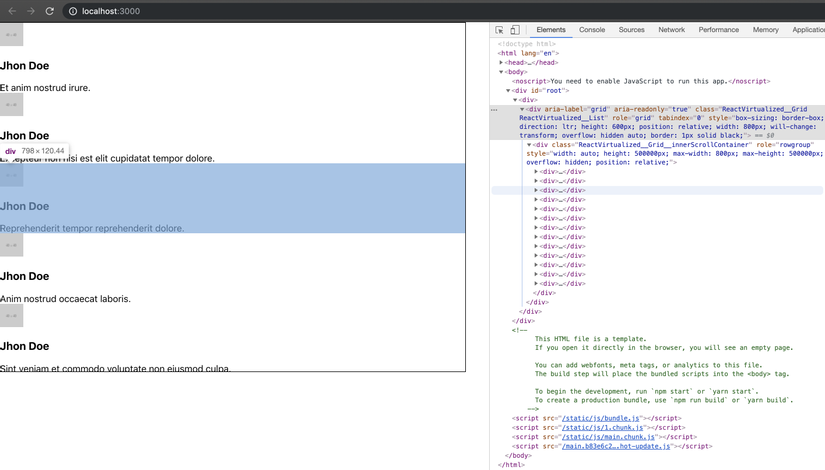
Task: Open the /static/js/bundle.js script link
Action: pos(599,418)
